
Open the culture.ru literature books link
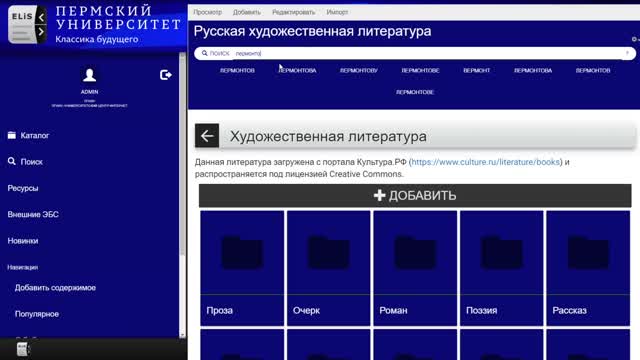tap(486, 162)
